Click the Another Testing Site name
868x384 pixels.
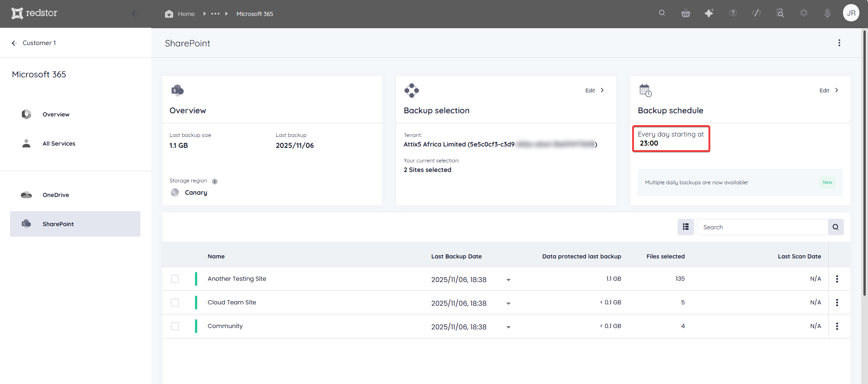pyautogui.click(x=237, y=278)
